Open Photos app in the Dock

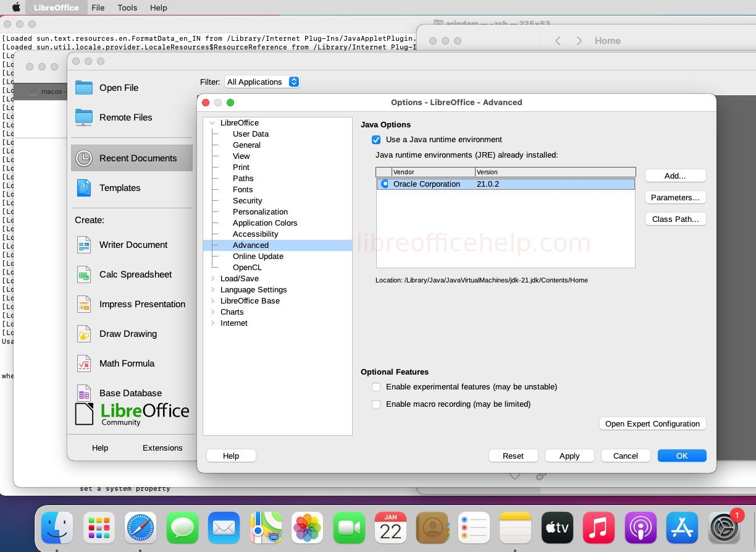click(308, 529)
